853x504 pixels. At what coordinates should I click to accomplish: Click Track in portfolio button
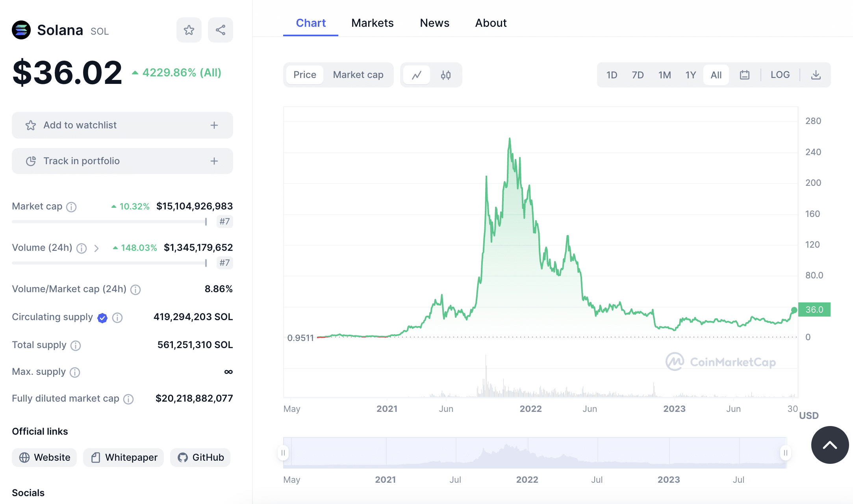(x=122, y=161)
